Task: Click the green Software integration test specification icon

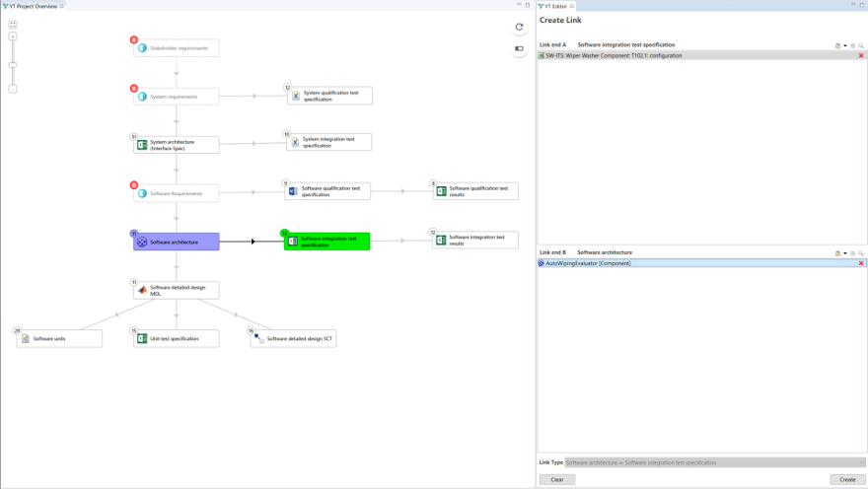Action: 293,242
